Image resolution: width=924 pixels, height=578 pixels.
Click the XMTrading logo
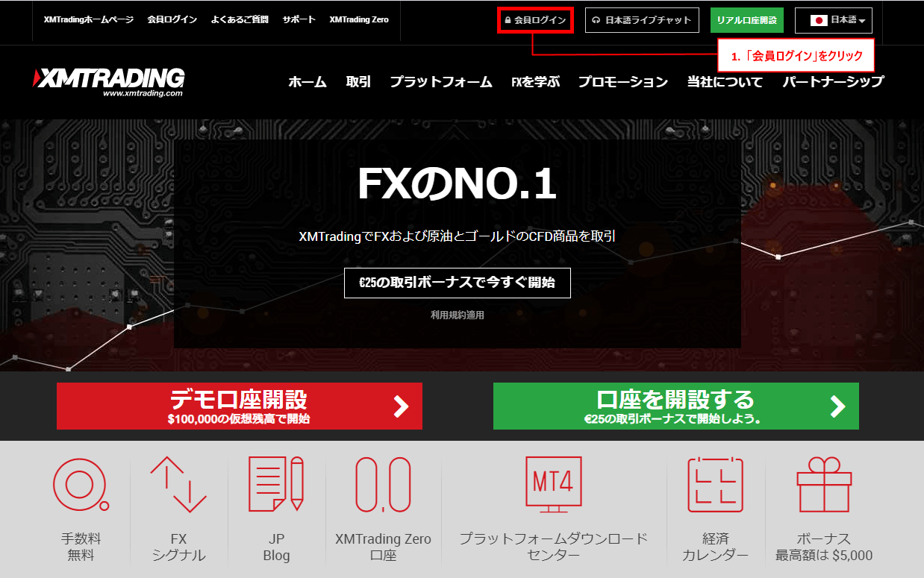(x=109, y=81)
